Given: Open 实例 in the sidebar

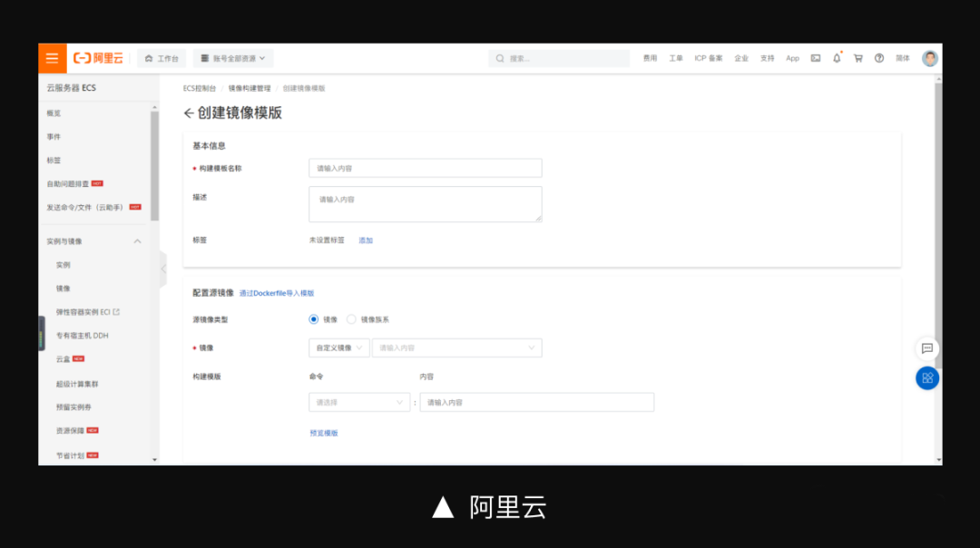Looking at the screenshot, I should (x=64, y=265).
